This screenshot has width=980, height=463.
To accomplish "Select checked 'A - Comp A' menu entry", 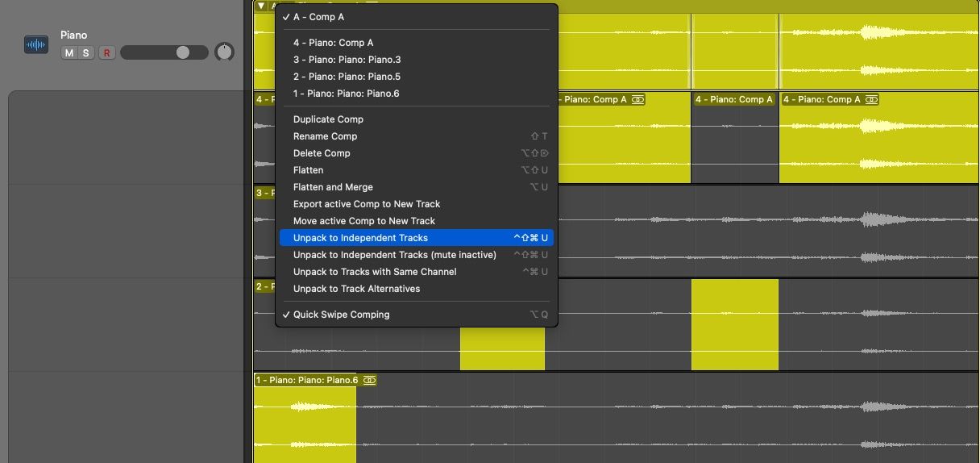I will coord(318,17).
